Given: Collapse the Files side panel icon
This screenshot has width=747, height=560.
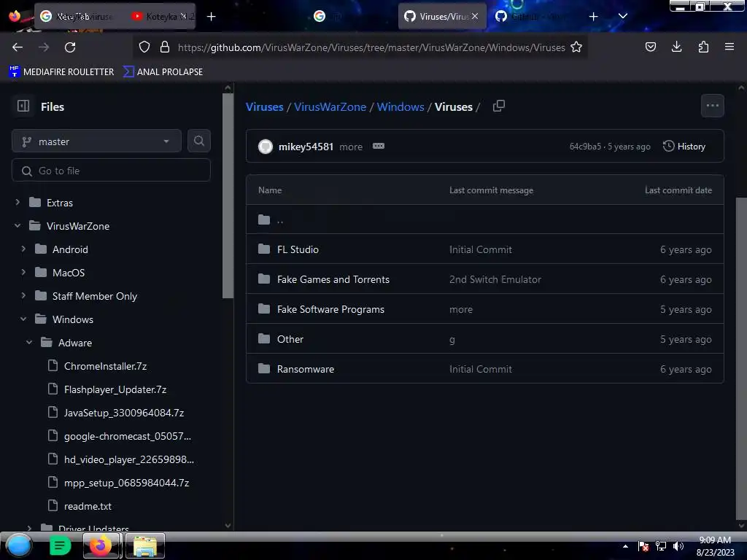Looking at the screenshot, I should click(x=23, y=106).
